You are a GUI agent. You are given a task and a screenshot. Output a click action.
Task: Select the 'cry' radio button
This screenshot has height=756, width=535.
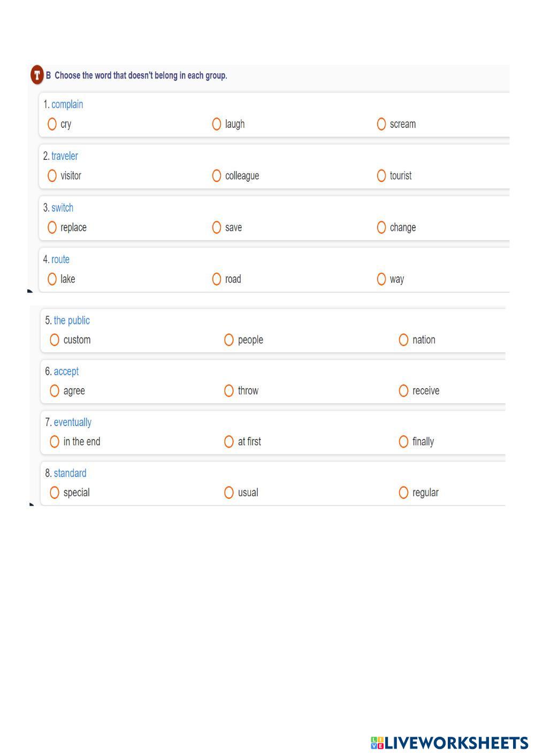coord(52,124)
